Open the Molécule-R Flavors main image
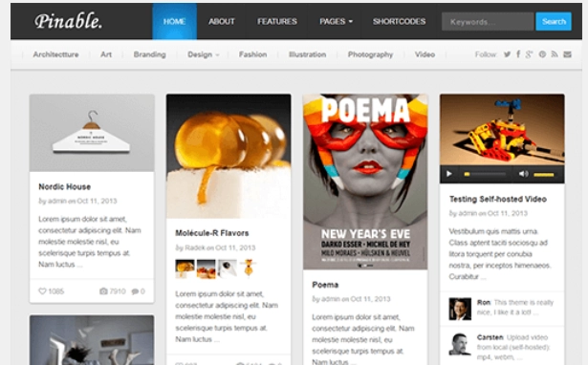This screenshot has height=365, width=588. (229, 157)
